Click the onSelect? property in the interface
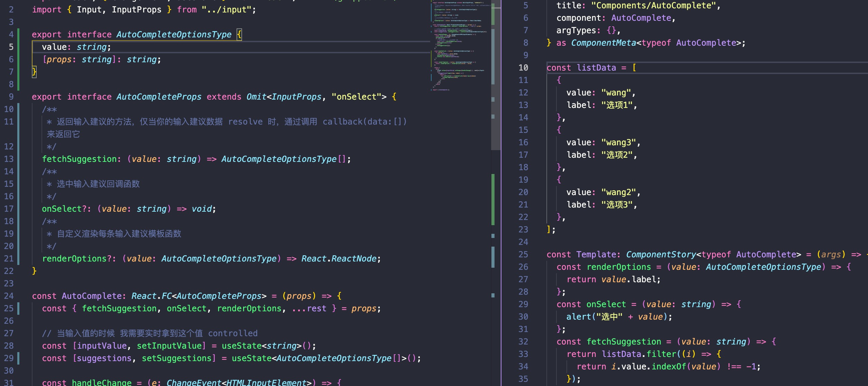The height and width of the screenshot is (386, 868). click(64, 209)
